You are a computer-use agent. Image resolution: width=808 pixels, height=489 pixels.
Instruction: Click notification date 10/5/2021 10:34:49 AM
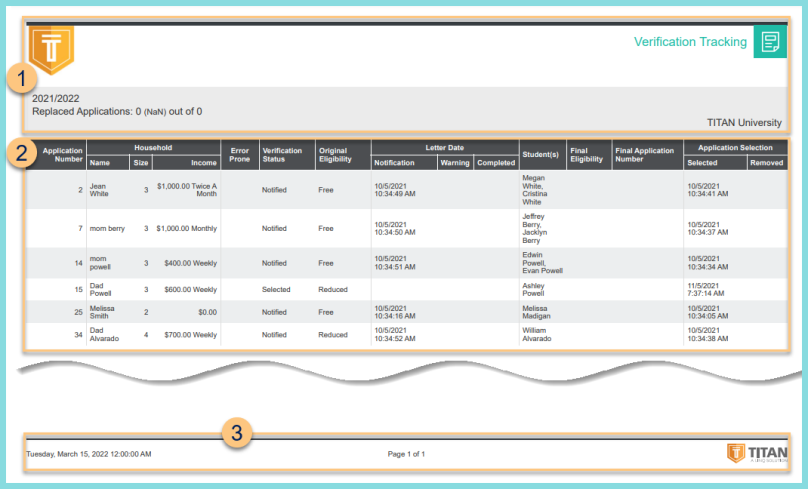pos(395,190)
